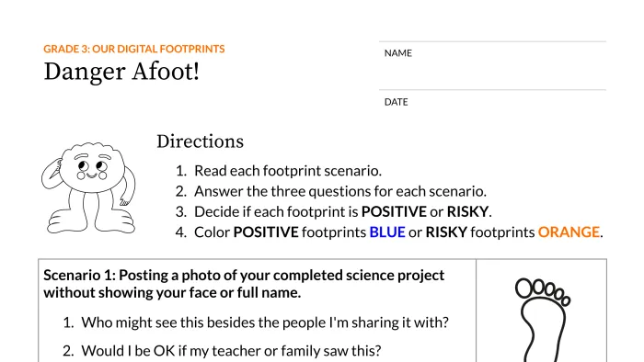Click the DATE field area
Screen dimensions: 644x362
click(x=492, y=103)
